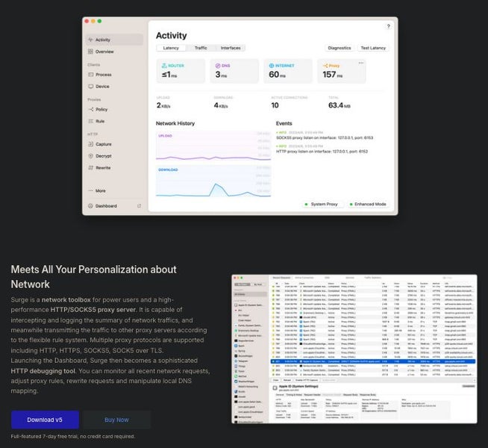The image size is (488, 448).
Task: Click the Proxy icon on latency card
Action: click(x=325, y=66)
